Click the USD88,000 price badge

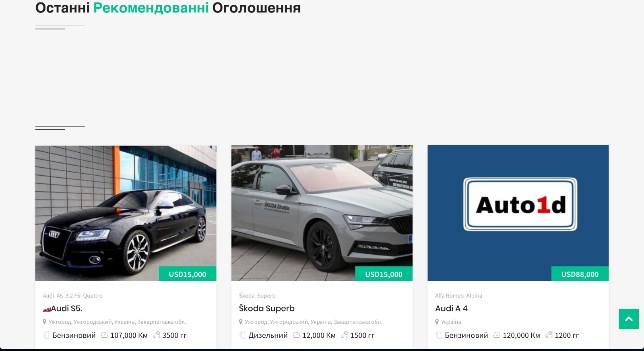pyautogui.click(x=580, y=274)
